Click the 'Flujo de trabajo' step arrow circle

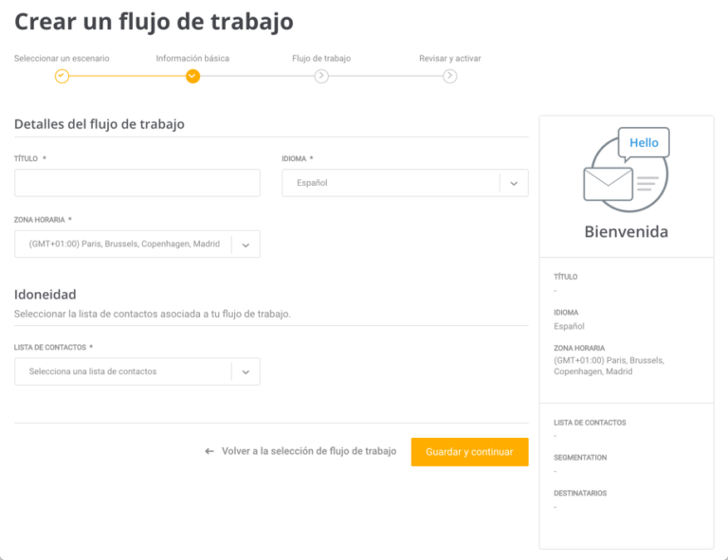(321, 76)
